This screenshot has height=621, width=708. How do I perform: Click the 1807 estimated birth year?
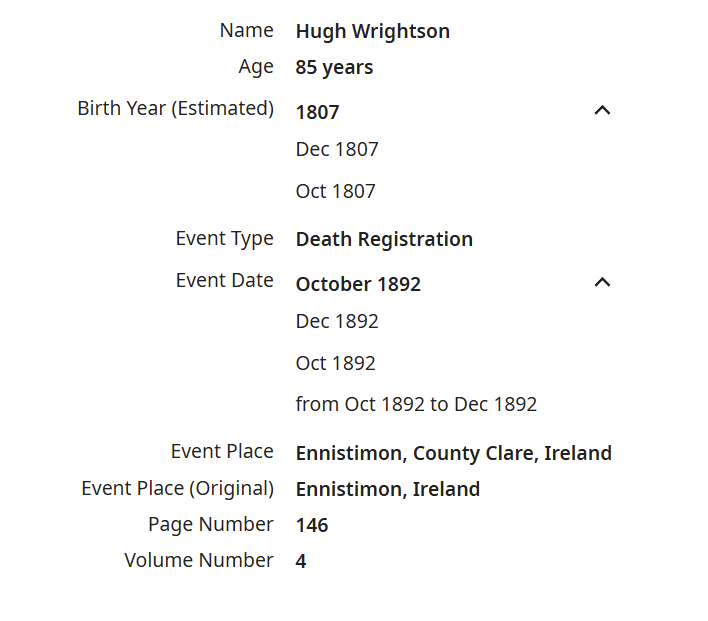317,112
